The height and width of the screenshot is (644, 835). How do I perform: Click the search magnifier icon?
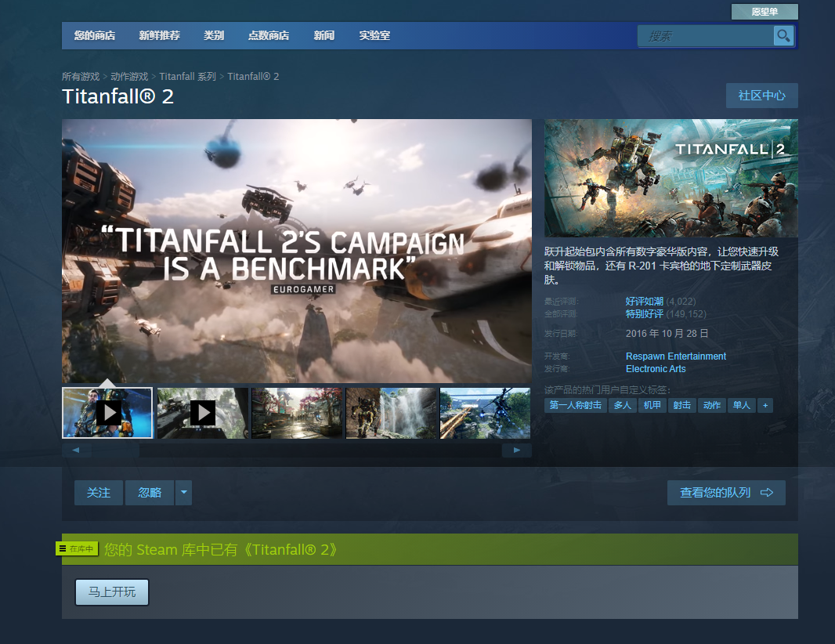(x=783, y=36)
